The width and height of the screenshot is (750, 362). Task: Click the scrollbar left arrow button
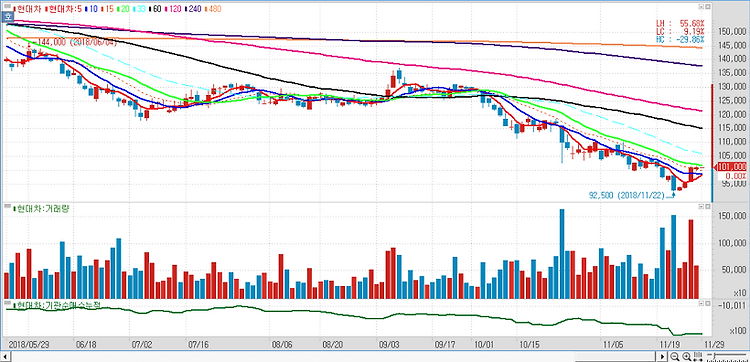click(x=7, y=356)
